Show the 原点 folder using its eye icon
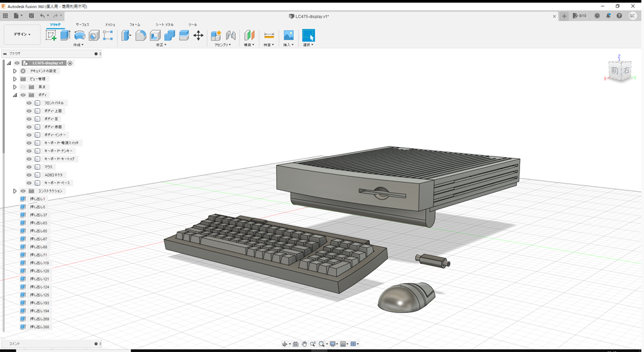 (x=23, y=87)
